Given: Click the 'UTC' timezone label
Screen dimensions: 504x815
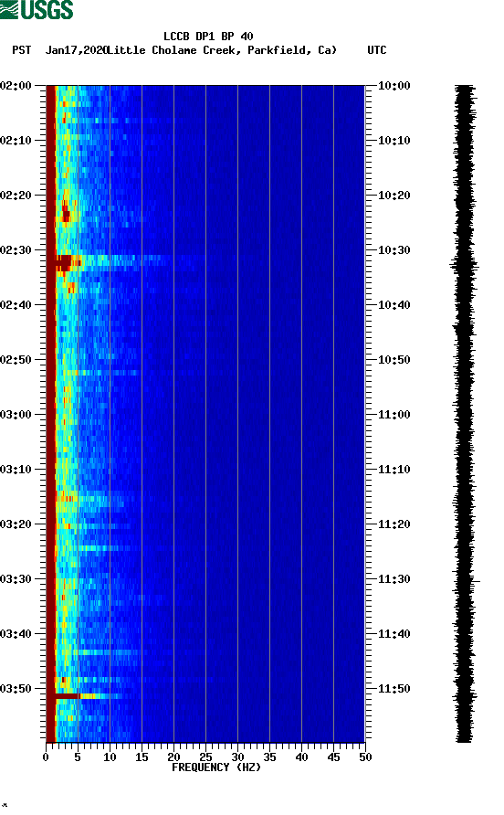Looking at the screenshot, I should (x=377, y=50).
